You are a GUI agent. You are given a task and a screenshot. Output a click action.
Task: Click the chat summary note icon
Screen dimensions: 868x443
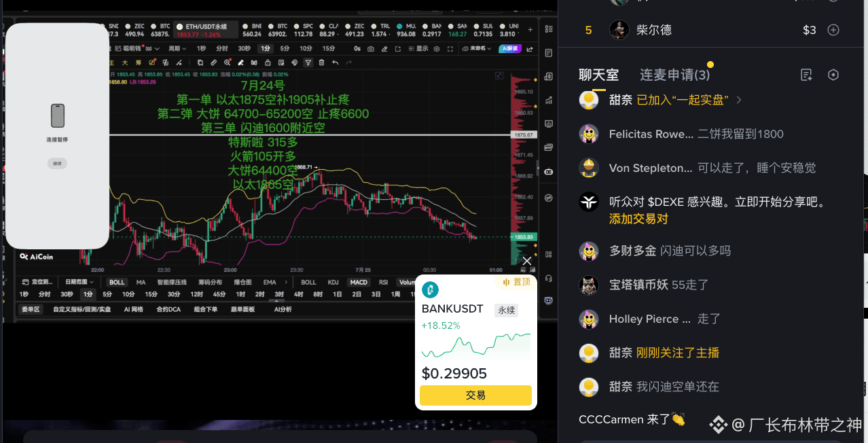click(x=806, y=75)
